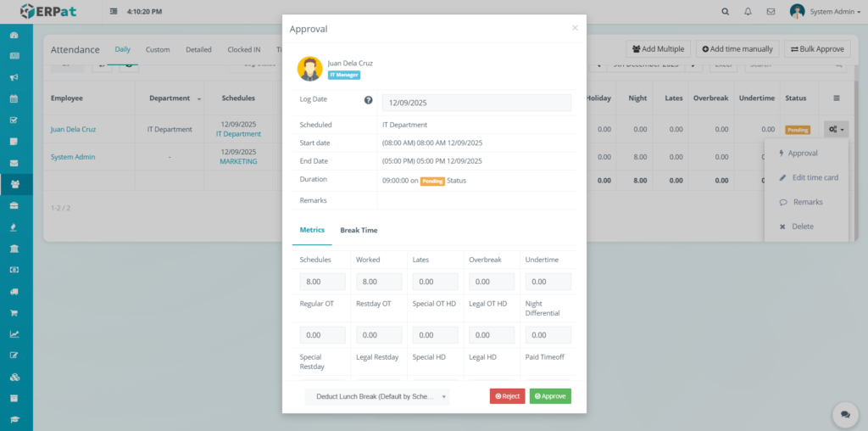The height and width of the screenshot is (431, 868).
Task: Sort by the Department column arrow
Action: tap(198, 99)
